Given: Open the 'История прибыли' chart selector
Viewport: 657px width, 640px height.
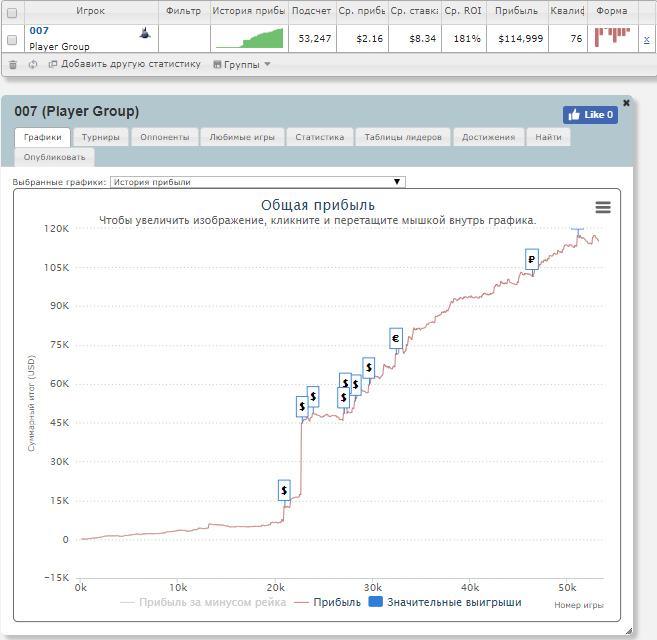Looking at the screenshot, I should pos(258,182).
